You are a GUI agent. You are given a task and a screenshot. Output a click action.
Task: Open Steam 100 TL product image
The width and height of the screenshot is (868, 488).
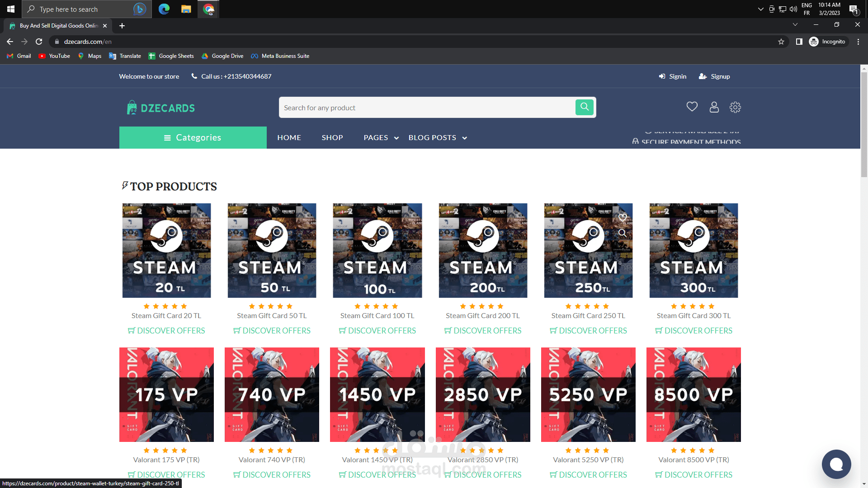pos(377,250)
